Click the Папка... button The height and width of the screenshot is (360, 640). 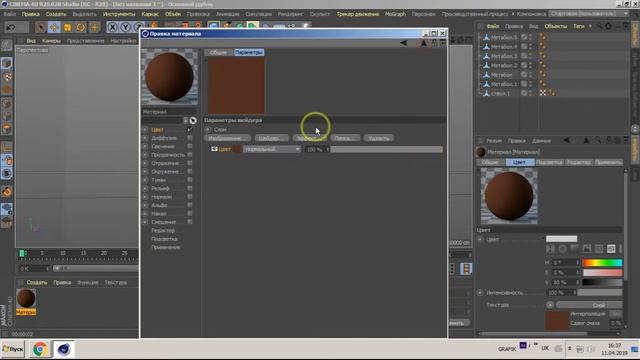tap(345, 138)
